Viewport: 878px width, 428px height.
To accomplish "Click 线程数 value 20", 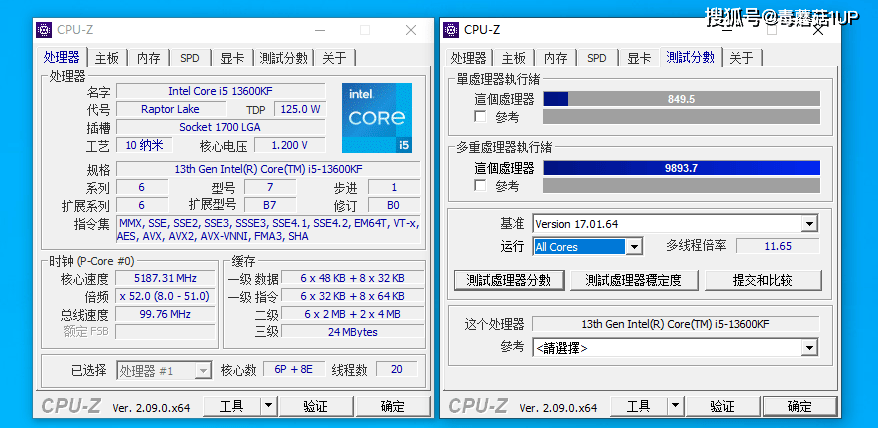I will (x=397, y=370).
